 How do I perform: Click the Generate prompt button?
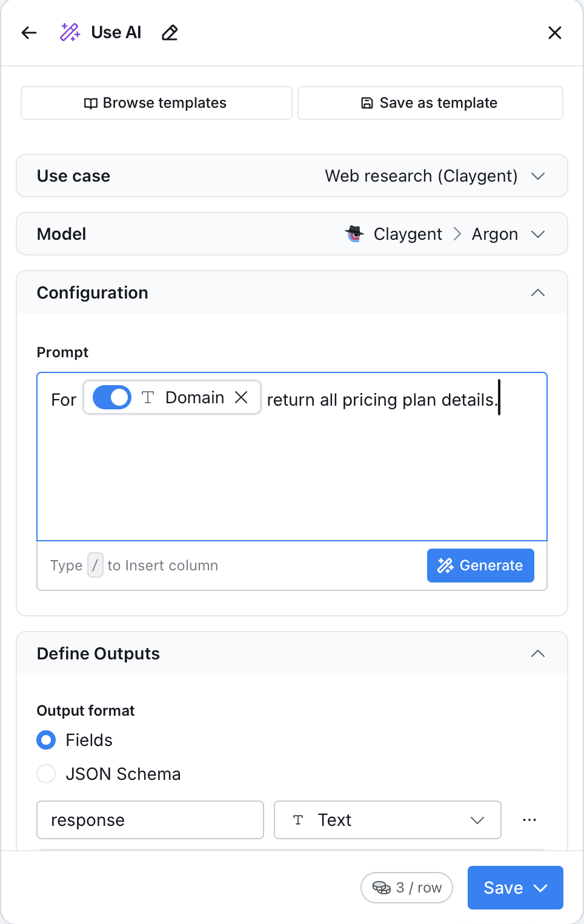tap(480, 566)
